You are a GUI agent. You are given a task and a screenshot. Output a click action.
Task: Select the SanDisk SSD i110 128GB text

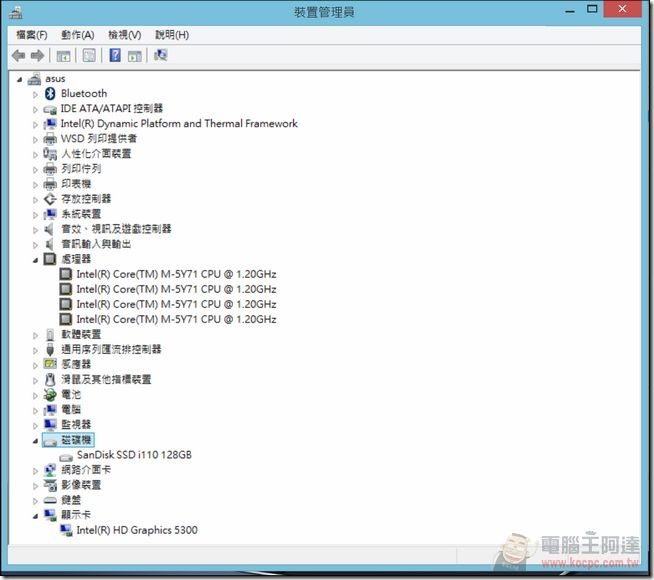[x=134, y=454]
